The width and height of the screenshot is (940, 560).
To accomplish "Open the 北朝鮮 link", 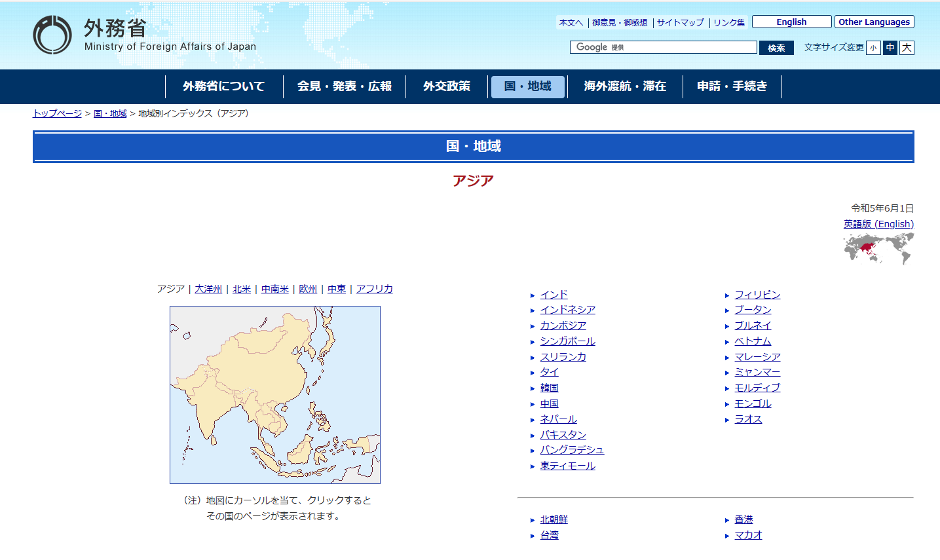I will [554, 519].
